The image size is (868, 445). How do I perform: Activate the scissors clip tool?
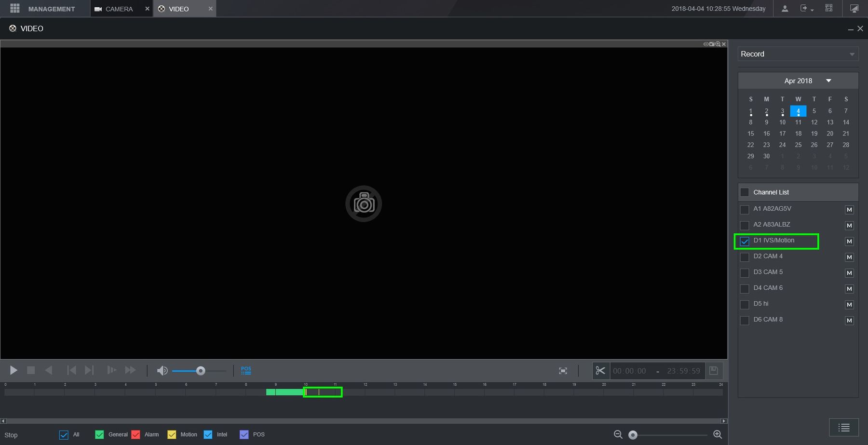(x=600, y=371)
